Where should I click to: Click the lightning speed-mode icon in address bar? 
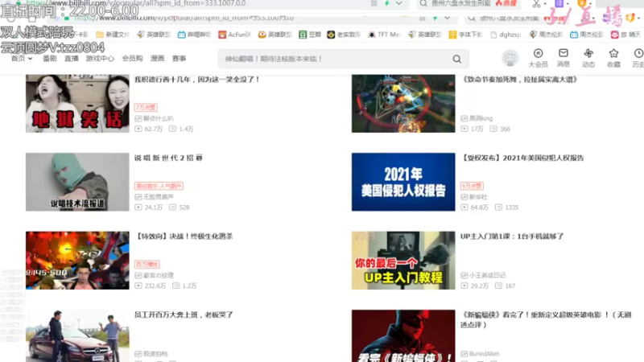(x=387, y=3)
